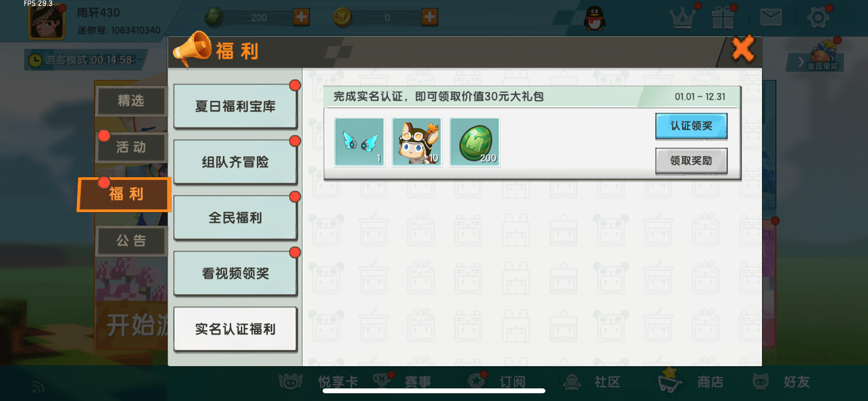Screen dimensions: 868x401
Task: Tap the wings reward item thumbnail
Action: pyautogui.click(x=359, y=142)
